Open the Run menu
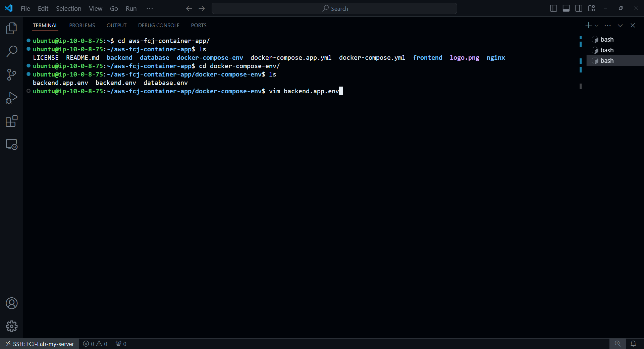 tap(131, 8)
